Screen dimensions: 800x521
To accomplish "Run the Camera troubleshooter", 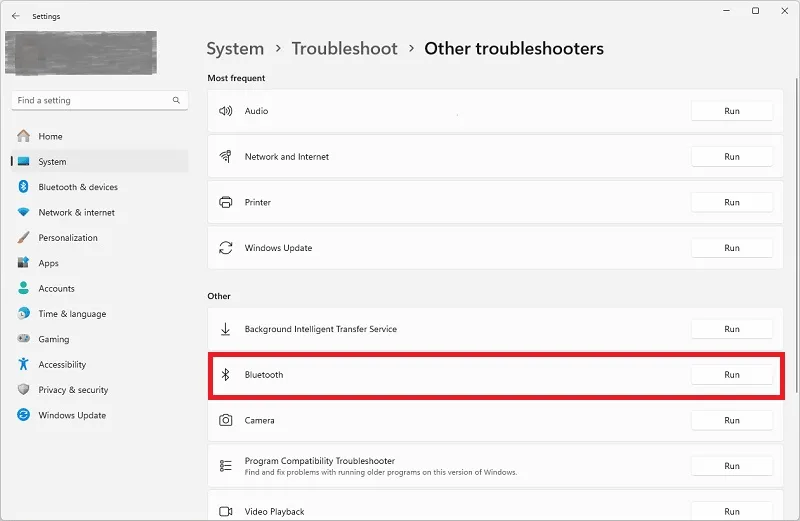I will 732,420.
